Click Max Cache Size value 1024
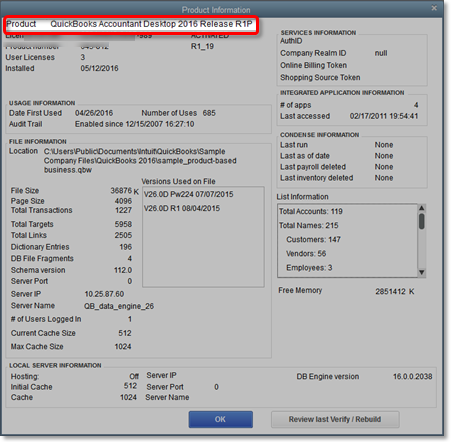The image size is (451, 442). pos(123,347)
